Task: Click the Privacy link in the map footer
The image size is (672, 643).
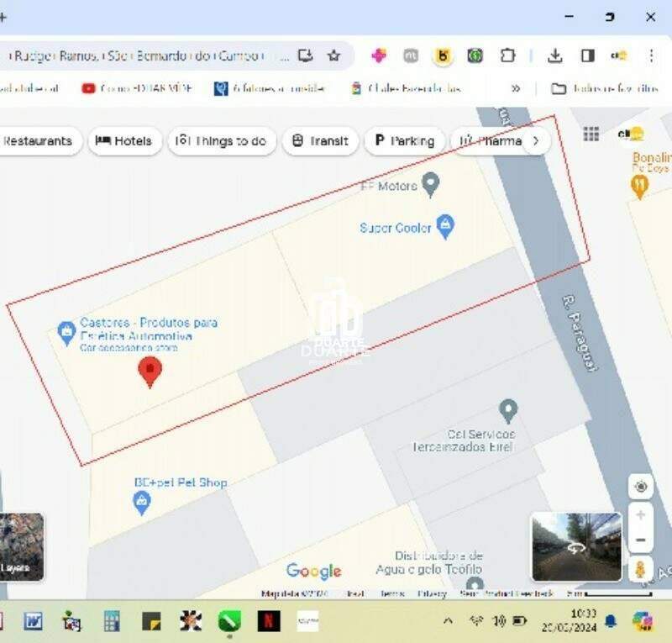Action: (432, 593)
